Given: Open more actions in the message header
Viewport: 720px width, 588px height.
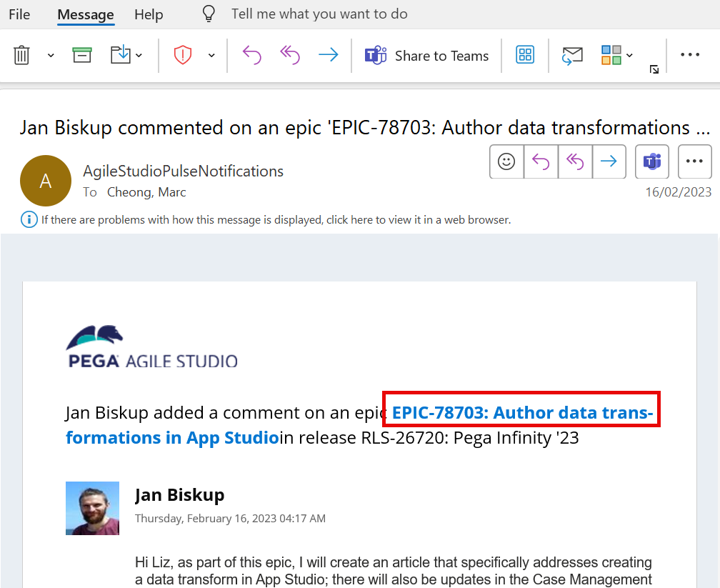Looking at the screenshot, I should pyautogui.click(x=695, y=161).
